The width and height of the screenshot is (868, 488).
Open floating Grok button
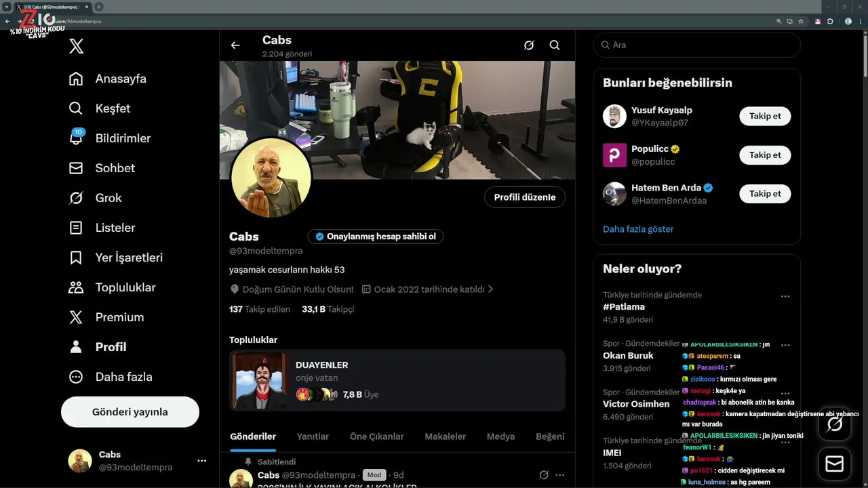tap(835, 425)
